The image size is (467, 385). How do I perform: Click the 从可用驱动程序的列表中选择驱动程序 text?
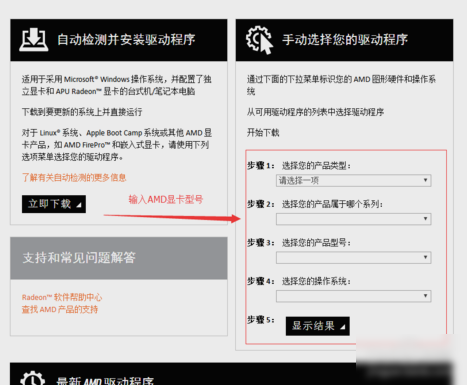tap(315, 112)
